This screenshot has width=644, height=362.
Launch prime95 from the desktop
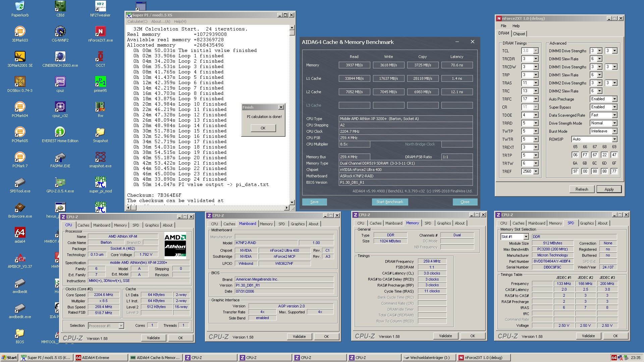100,84
